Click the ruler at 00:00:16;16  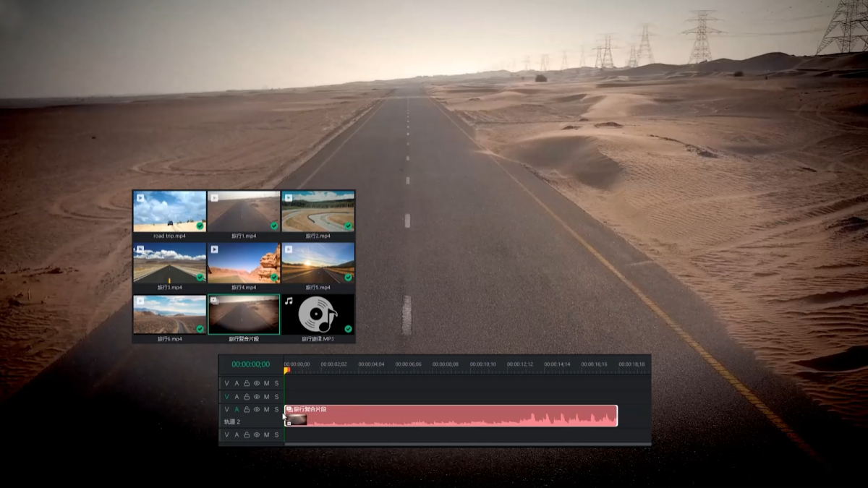[x=594, y=364]
